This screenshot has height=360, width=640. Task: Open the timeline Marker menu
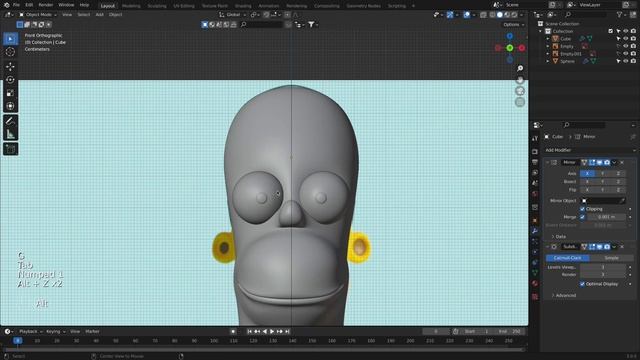click(93, 331)
